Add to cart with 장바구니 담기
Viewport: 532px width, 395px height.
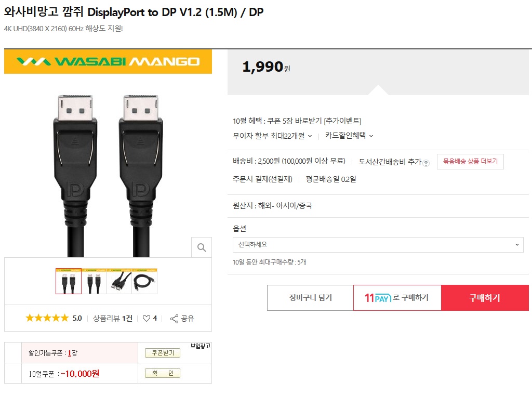pos(310,298)
